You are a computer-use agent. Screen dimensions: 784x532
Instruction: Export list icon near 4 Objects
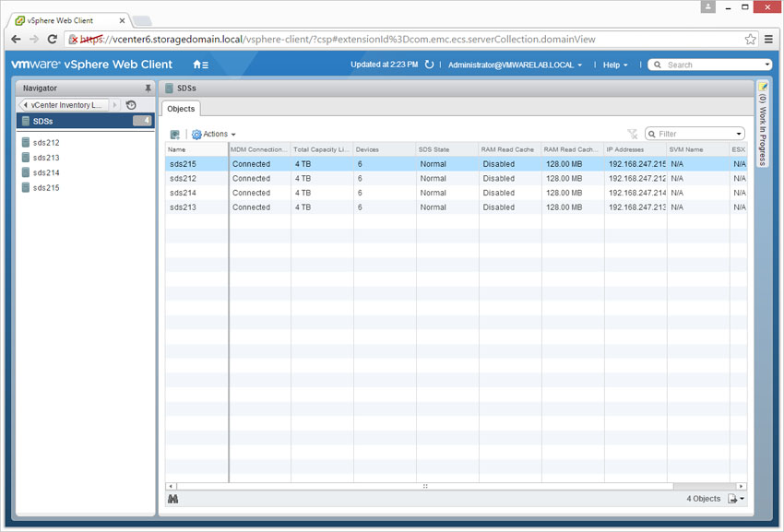(732, 499)
